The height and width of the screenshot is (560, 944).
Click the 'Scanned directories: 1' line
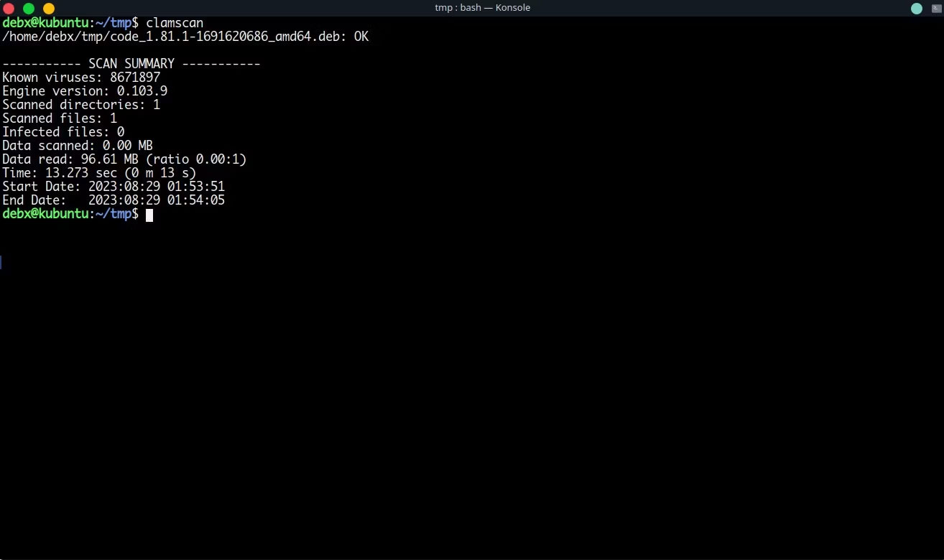(81, 105)
